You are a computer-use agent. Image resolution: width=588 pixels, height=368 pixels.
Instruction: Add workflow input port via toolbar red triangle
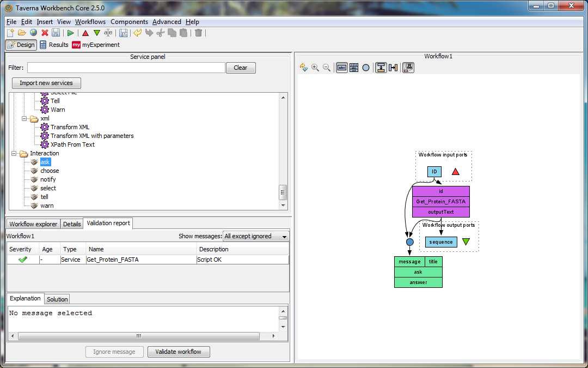click(x=85, y=33)
